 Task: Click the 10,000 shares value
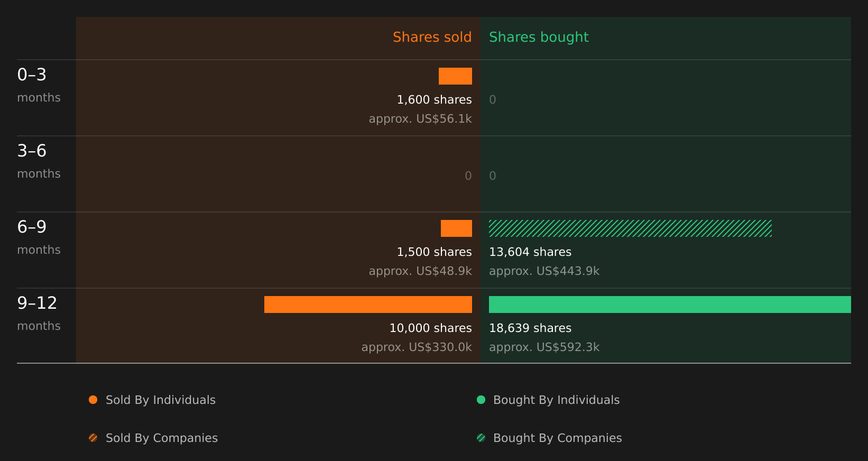(430, 328)
